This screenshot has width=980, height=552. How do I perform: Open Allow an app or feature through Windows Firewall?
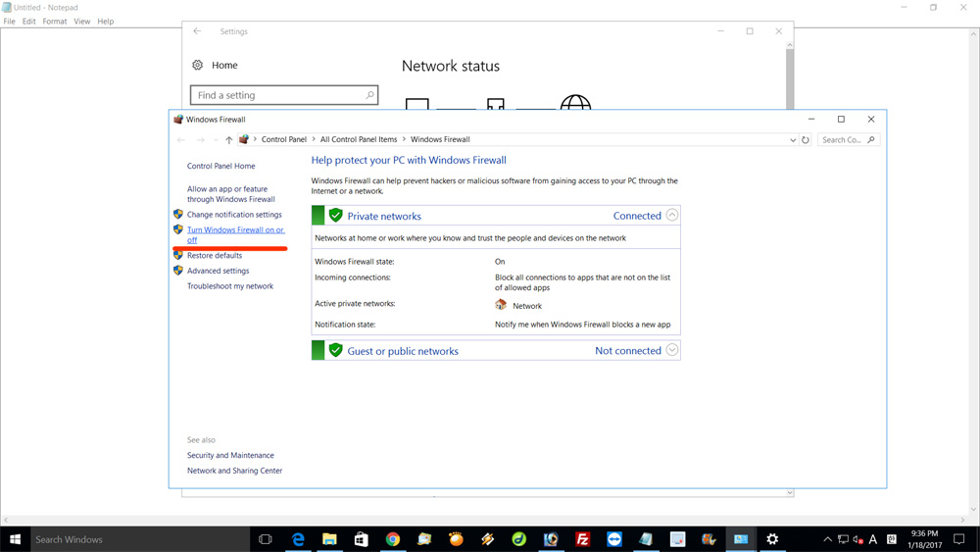pyautogui.click(x=230, y=194)
